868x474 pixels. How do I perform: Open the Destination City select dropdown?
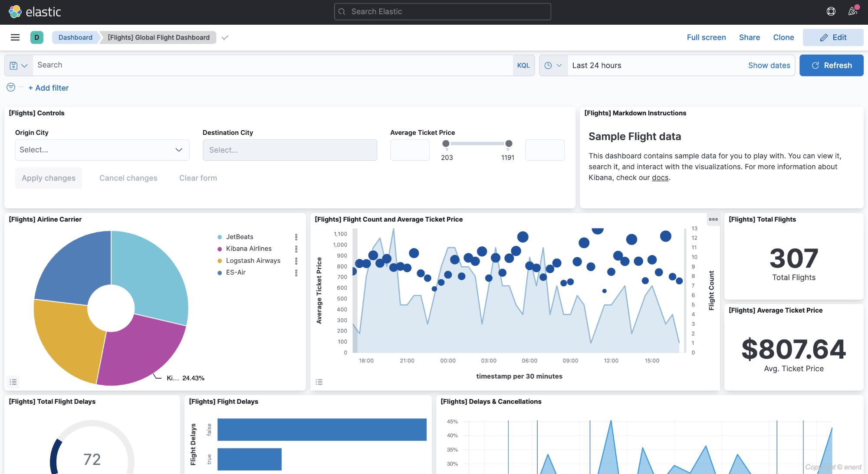coord(290,150)
